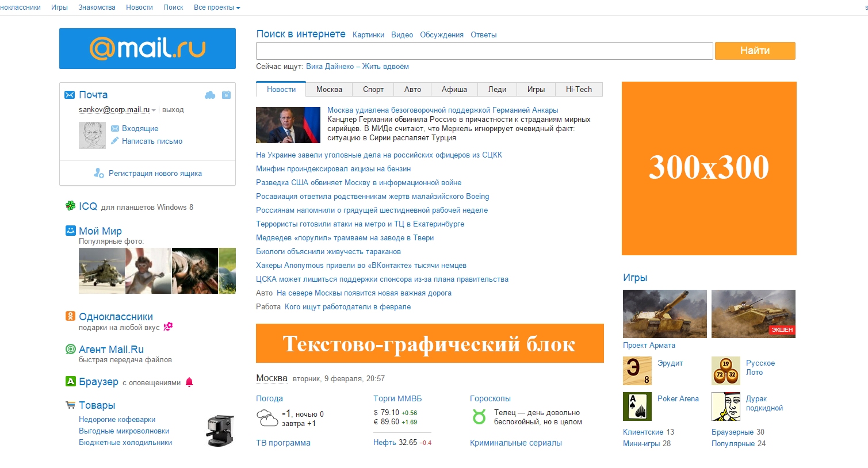Open Знакомства in the top navigation
The image size is (868, 468).
point(97,7)
